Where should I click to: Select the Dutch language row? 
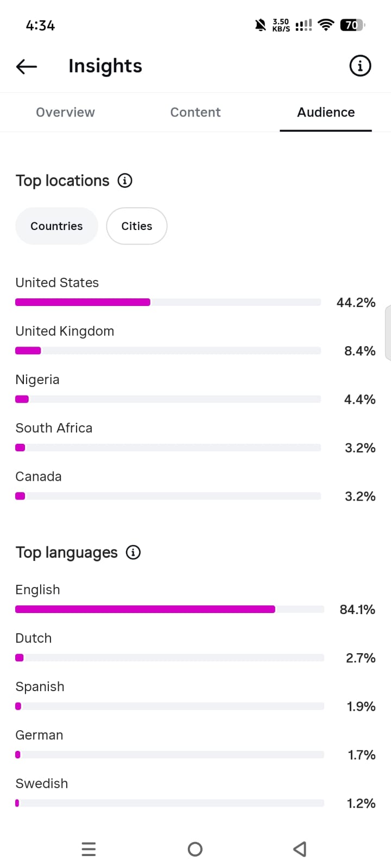195,648
